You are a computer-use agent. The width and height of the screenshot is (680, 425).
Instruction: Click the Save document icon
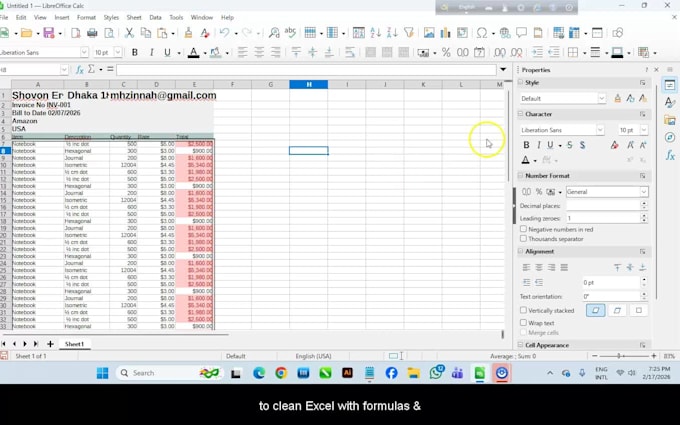[x=49, y=33]
